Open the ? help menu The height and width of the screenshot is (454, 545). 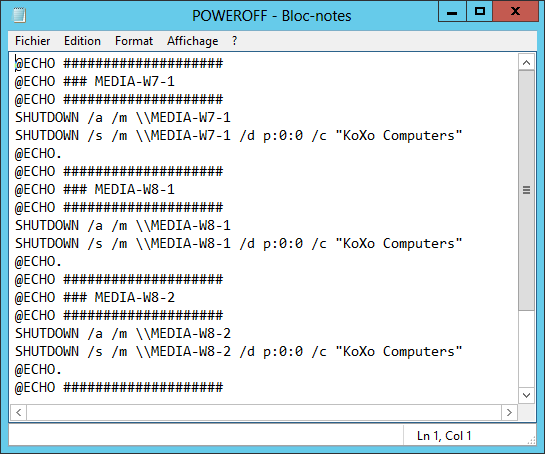pyautogui.click(x=235, y=41)
